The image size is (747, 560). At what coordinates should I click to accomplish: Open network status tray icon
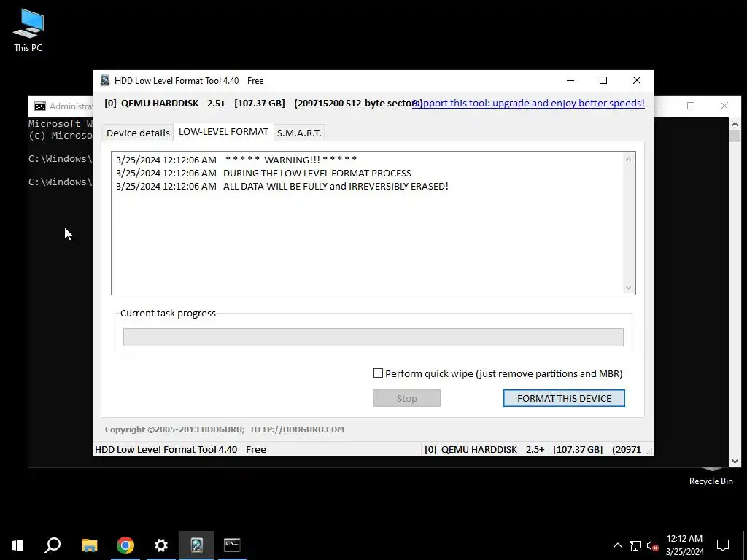[635, 545]
